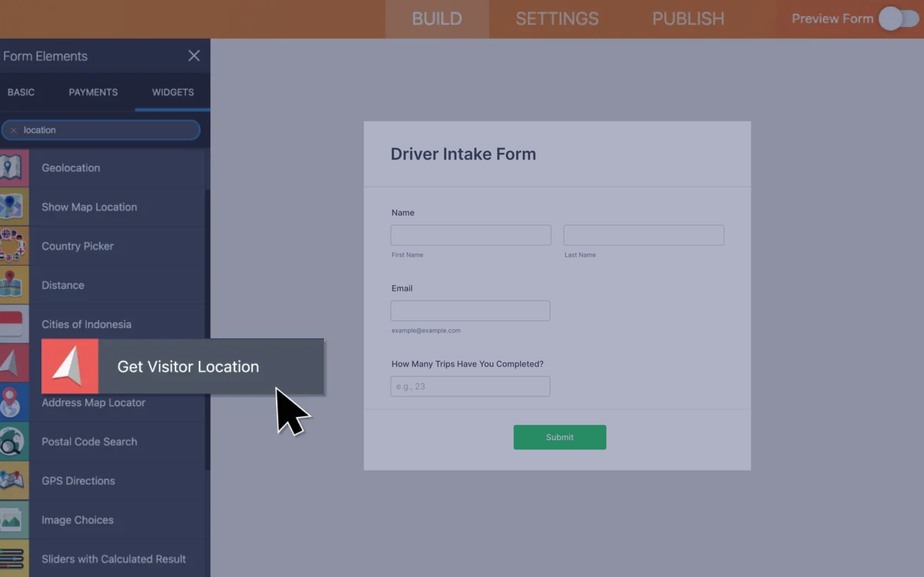924x577 pixels.
Task: Toggle the Preview Form switch
Action: 898,19
